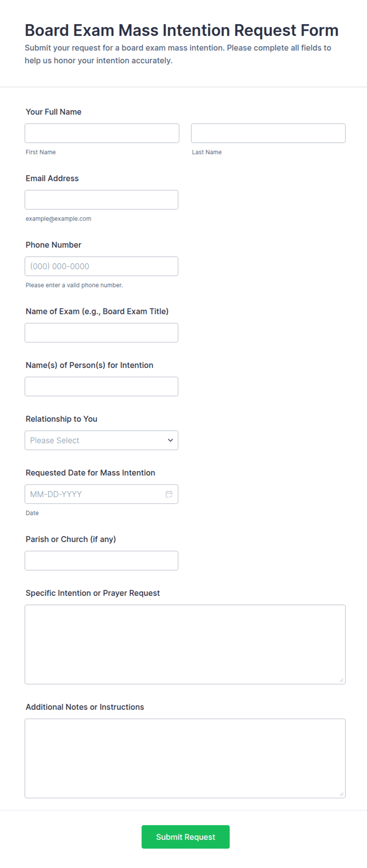This screenshot has height=868, width=367.
Task: Expand the Relationship to You dropdown arrow
Action: [x=170, y=440]
